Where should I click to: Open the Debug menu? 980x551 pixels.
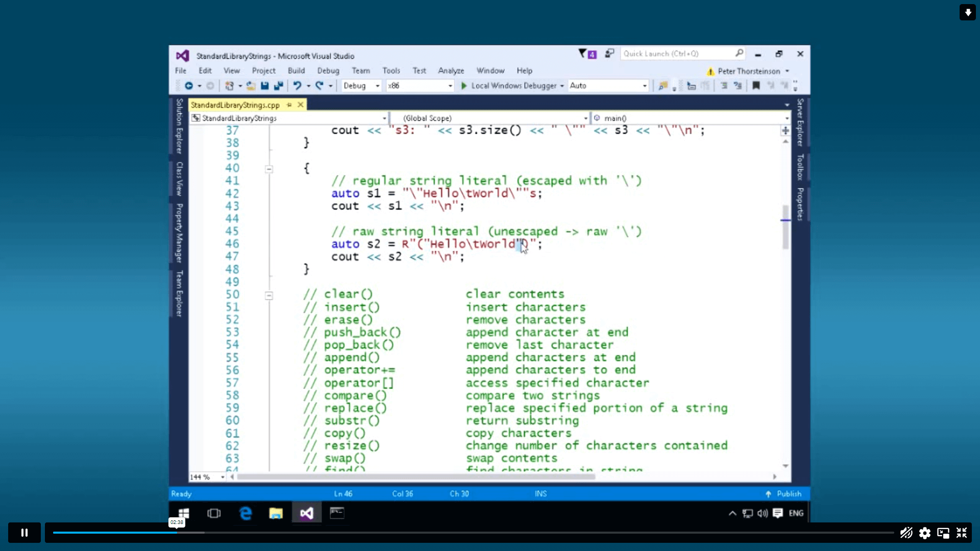[x=328, y=71]
